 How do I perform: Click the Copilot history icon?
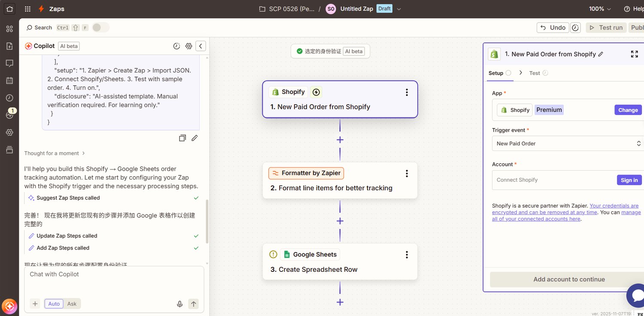coord(176,46)
